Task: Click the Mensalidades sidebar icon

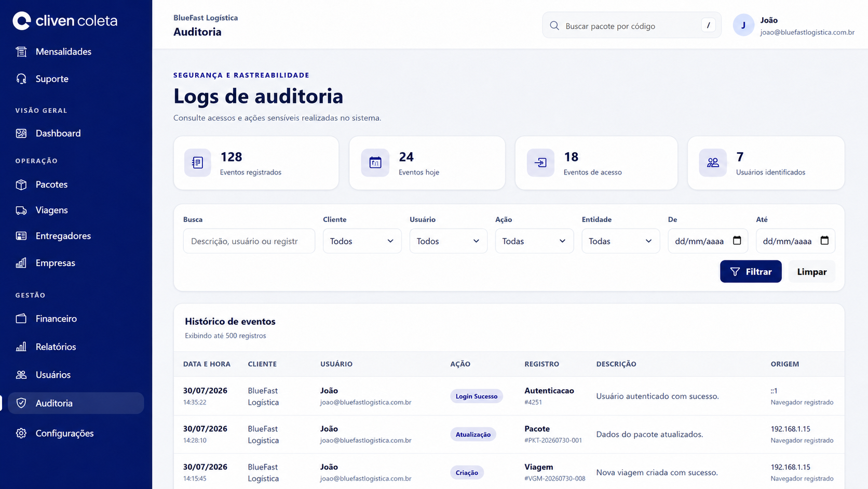Action: pos(21,51)
